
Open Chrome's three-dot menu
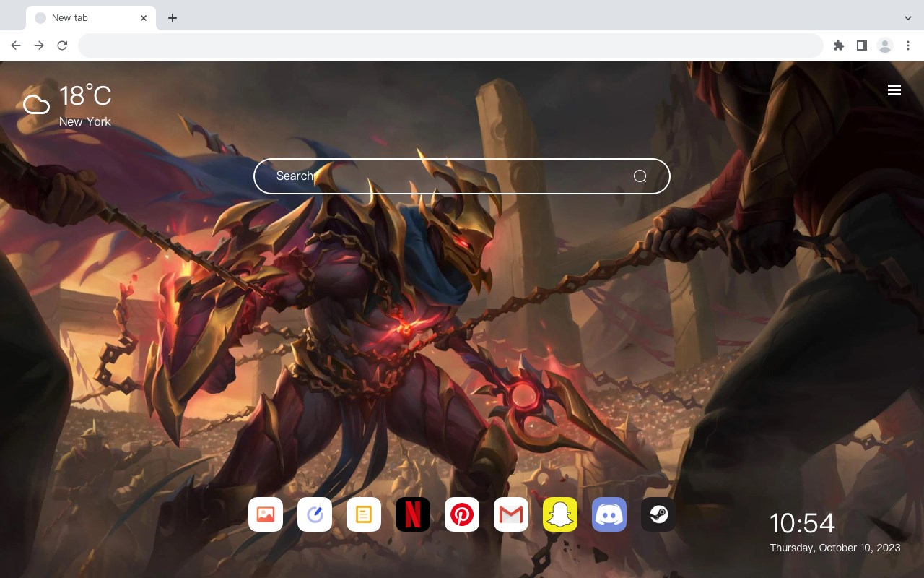(908, 46)
